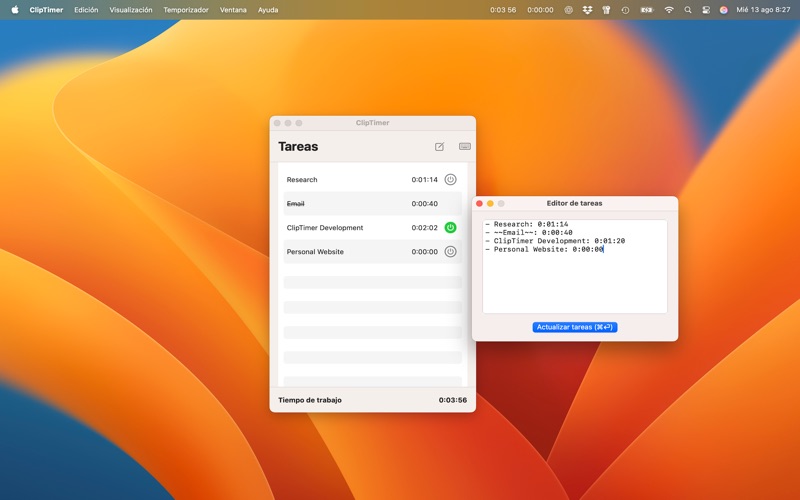Click the battery status icon
Image resolution: width=800 pixels, height=500 pixels.
[x=646, y=10]
